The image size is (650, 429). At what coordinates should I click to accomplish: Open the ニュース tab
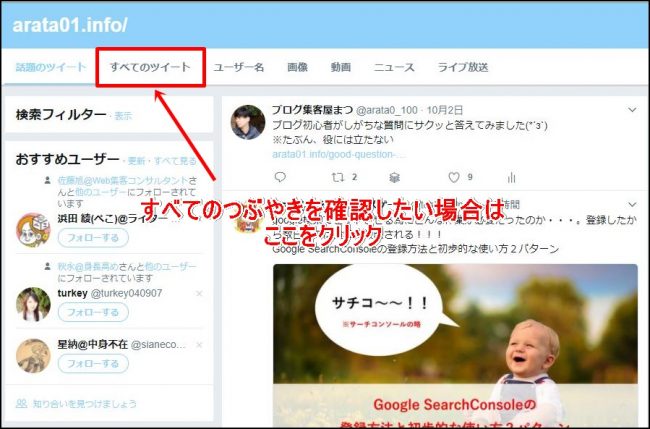click(394, 67)
